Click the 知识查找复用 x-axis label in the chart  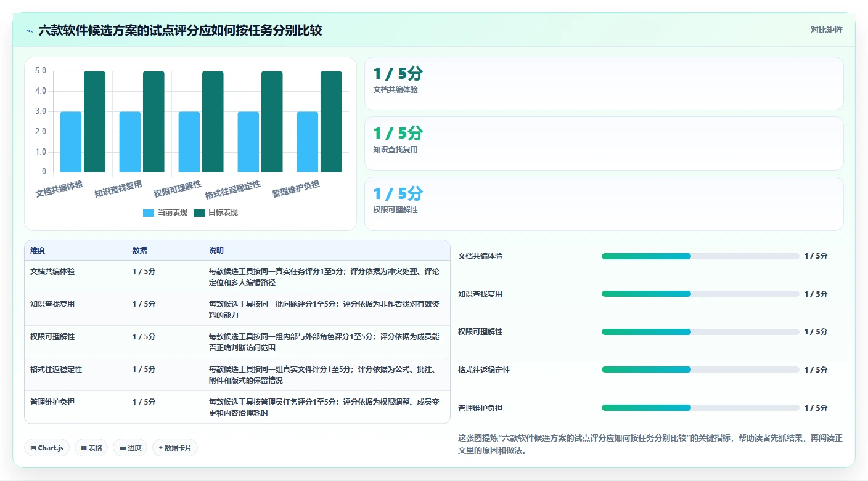coord(118,188)
